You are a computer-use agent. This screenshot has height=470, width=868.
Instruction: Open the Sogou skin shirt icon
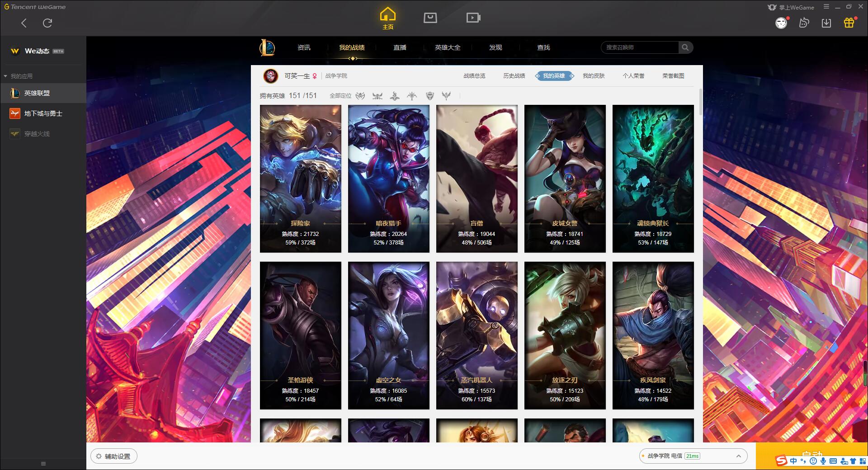point(853,461)
